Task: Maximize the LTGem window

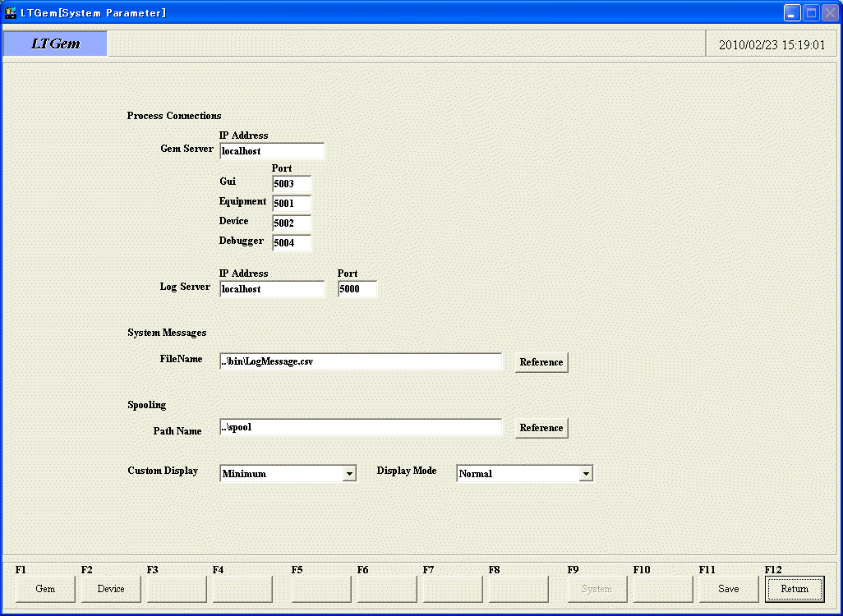Action: tap(811, 12)
